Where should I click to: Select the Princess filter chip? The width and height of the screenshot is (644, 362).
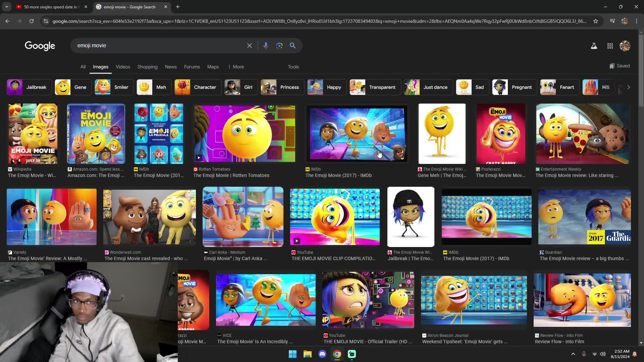click(282, 87)
